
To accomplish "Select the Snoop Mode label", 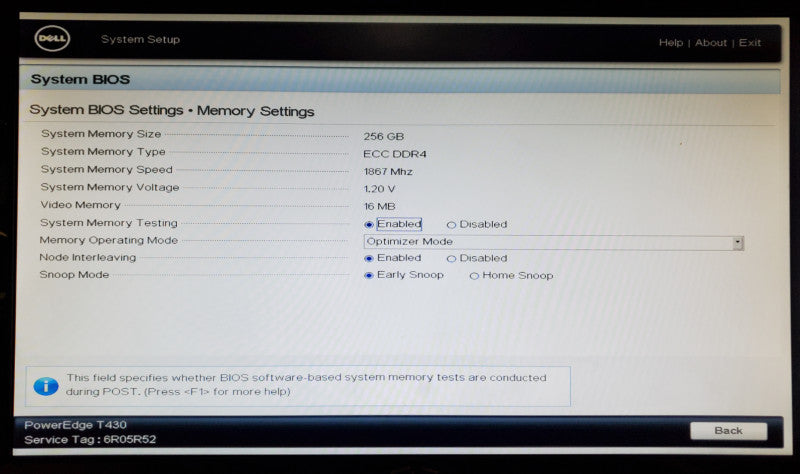I will point(74,275).
